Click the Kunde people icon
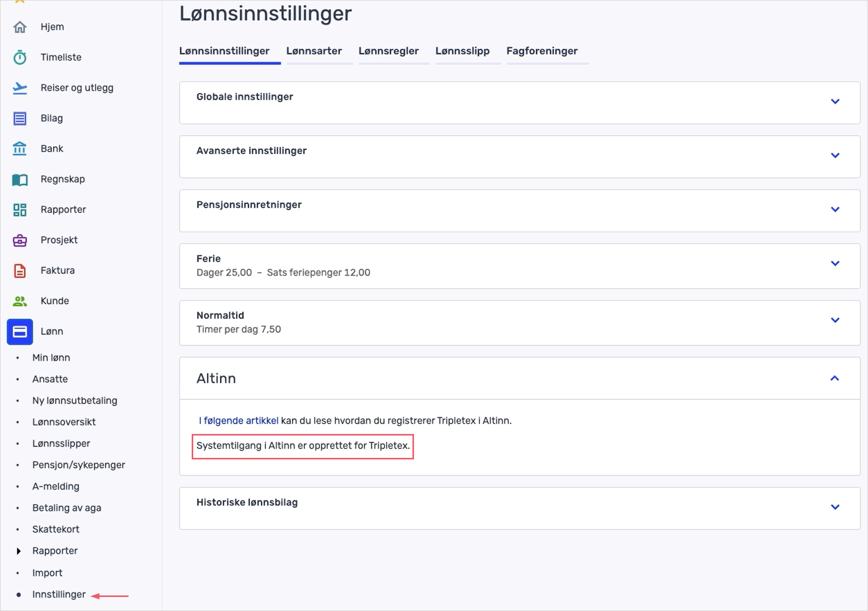The height and width of the screenshot is (611, 868). click(20, 301)
